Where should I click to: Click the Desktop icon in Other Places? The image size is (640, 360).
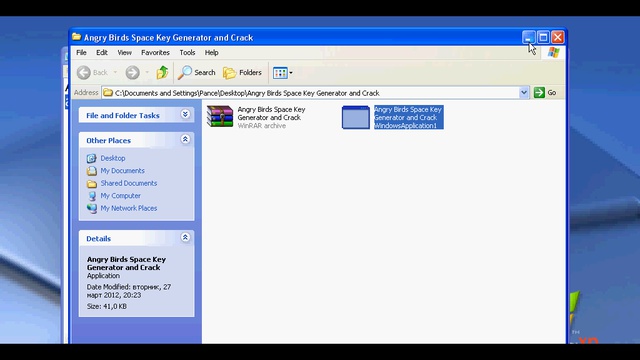(91, 158)
